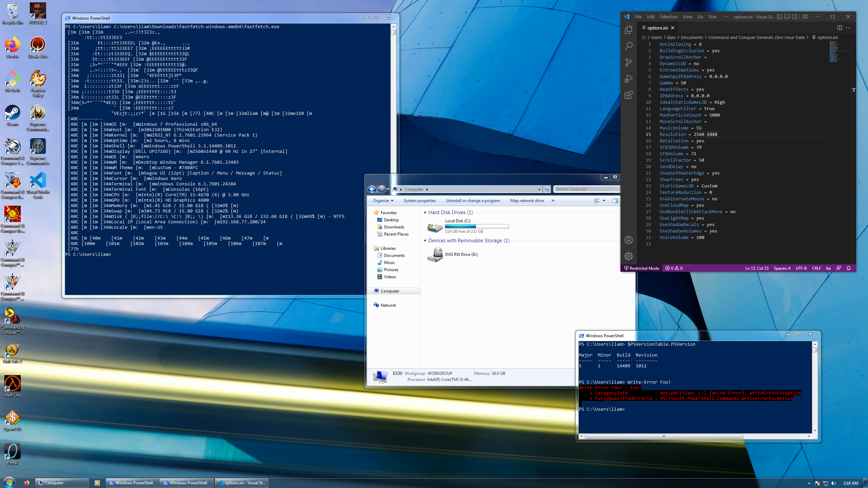Click the VS Code notifications bell icon
This screenshot has height=488, width=868.
click(849, 268)
